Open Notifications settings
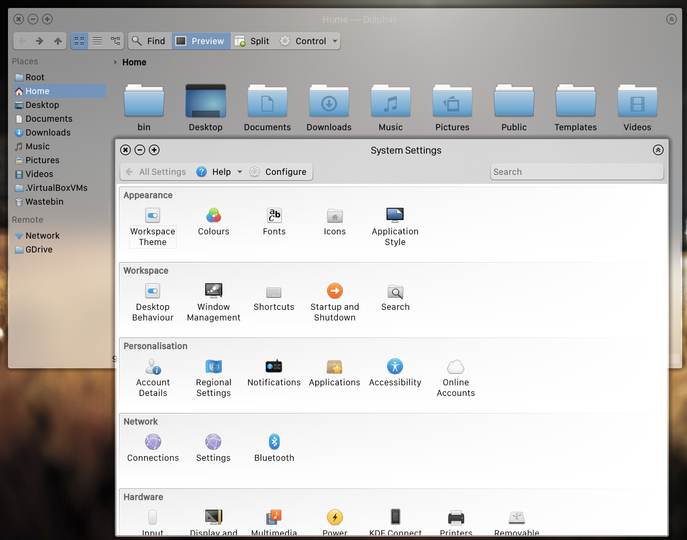This screenshot has width=687, height=540. point(274,373)
